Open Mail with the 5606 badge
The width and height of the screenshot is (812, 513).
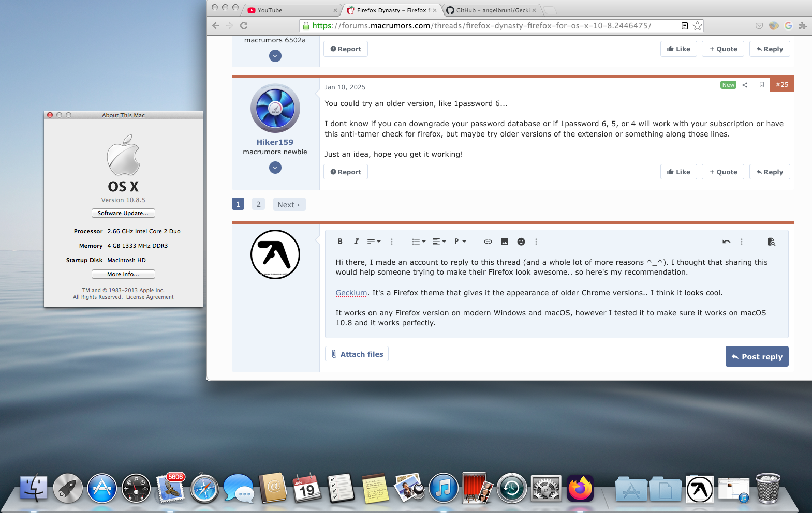pyautogui.click(x=170, y=487)
